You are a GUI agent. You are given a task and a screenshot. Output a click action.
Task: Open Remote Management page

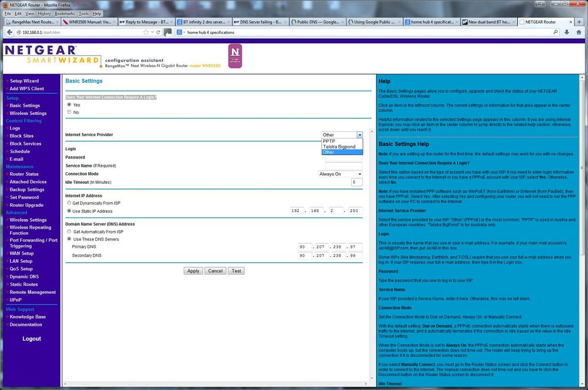point(32,292)
